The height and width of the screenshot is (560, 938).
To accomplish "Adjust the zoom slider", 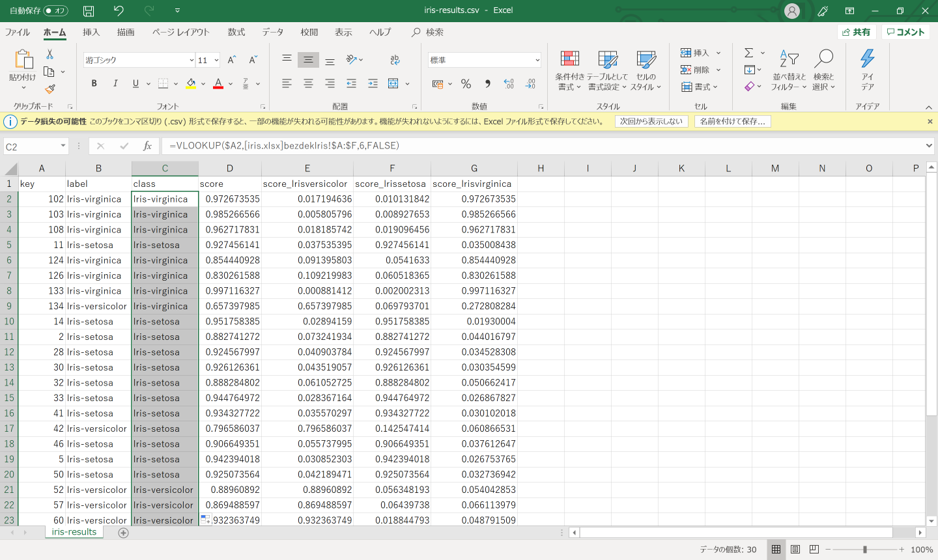I will pyautogui.click(x=865, y=550).
